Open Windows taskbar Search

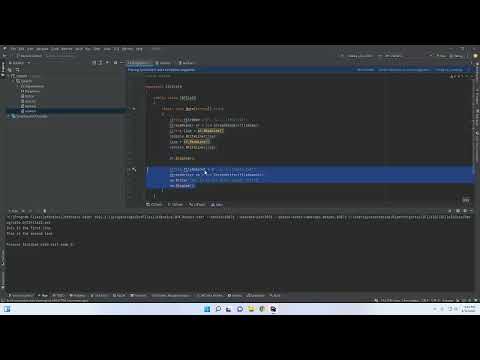pyautogui.click(x=218, y=309)
